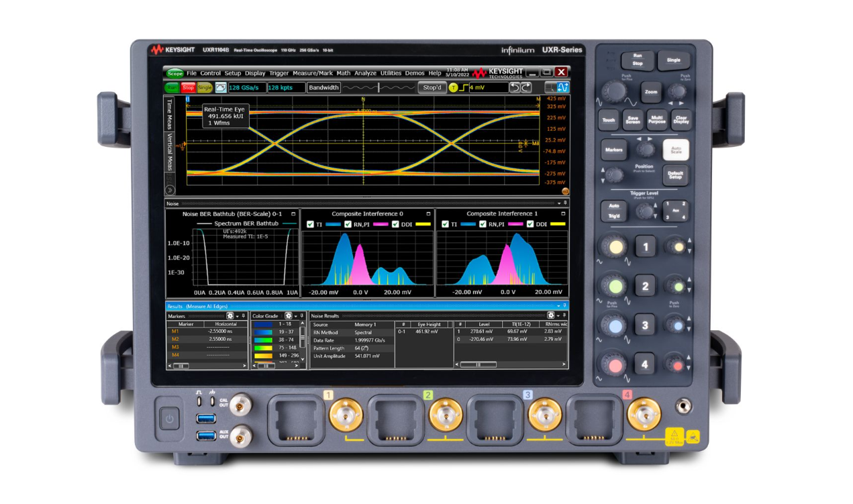Disable DDI in Composite Interference 0
Image resolution: width=853 pixels, height=504 pixels.
click(395, 224)
